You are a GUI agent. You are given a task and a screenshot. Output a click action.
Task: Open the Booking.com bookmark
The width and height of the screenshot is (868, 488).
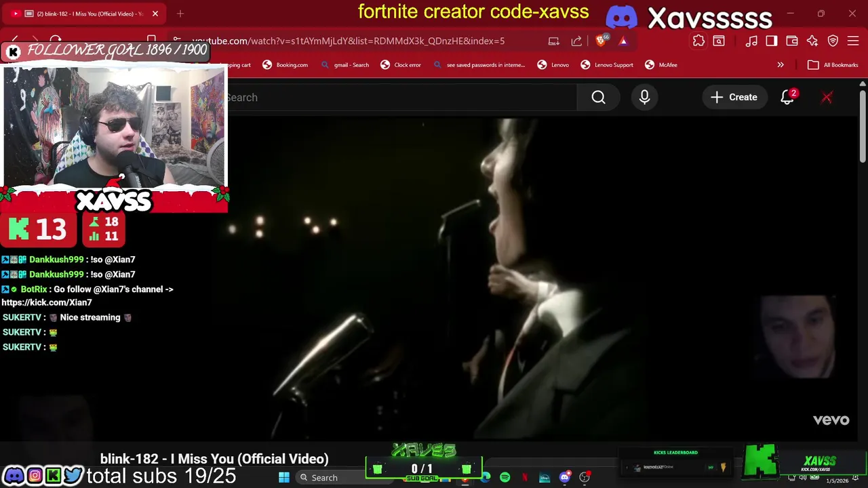(285, 65)
